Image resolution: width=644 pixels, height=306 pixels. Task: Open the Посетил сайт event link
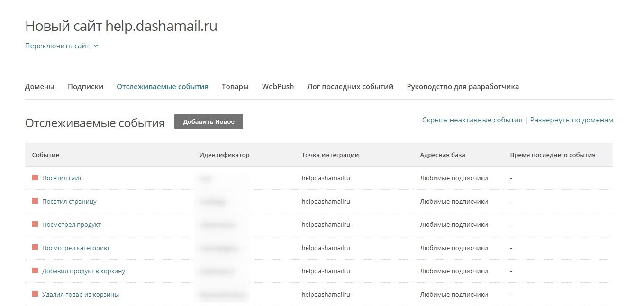click(62, 178)
